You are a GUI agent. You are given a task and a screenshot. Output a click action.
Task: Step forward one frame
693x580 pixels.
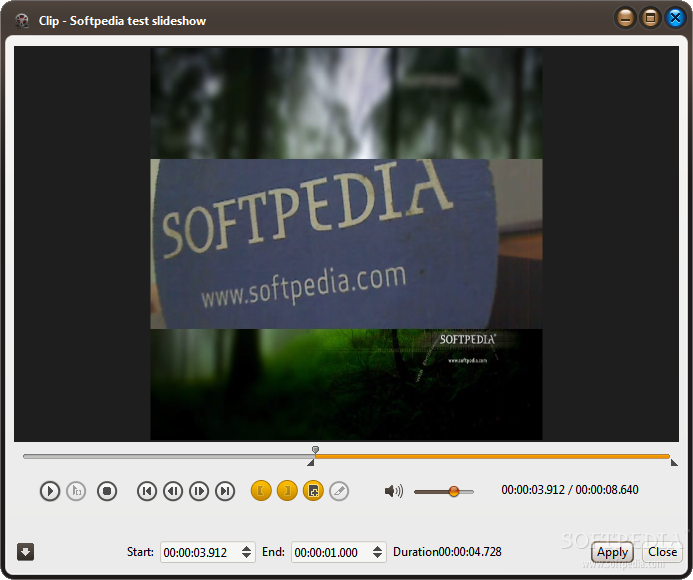tap(199, 491)
